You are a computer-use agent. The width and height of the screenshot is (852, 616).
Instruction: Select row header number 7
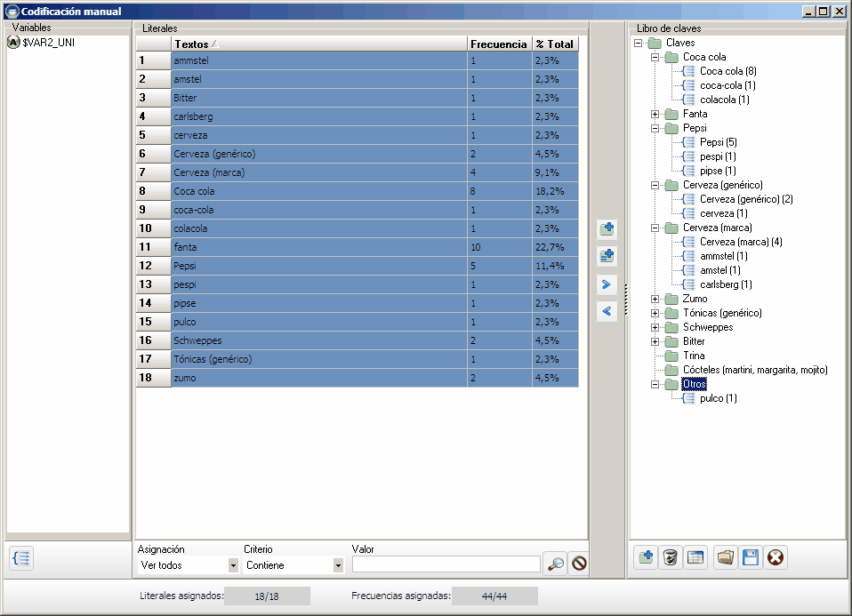pos(153,172)
